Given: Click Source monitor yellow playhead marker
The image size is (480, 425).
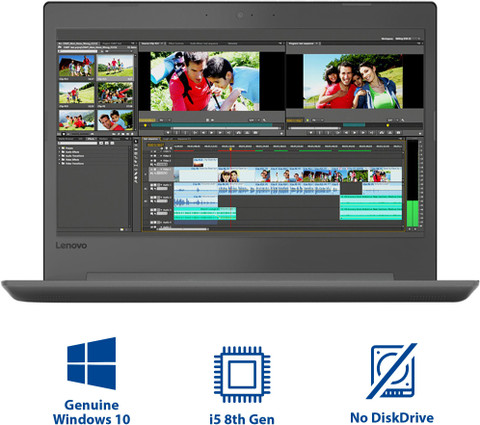Looking at the screenshot, I should (145, 125).
